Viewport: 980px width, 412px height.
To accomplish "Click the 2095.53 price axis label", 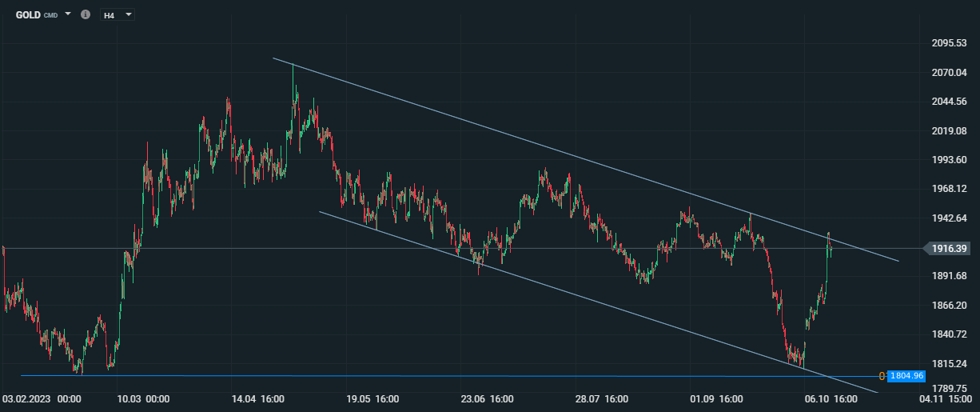I will tap(950, 43).
